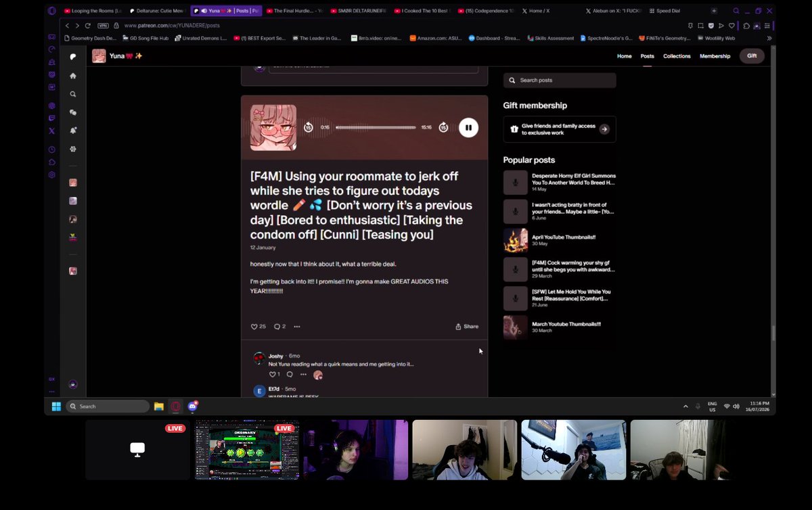This screenshot has height=510, width=812.
Task: Open Joshy's commenter name
Action: pos(276,356)
